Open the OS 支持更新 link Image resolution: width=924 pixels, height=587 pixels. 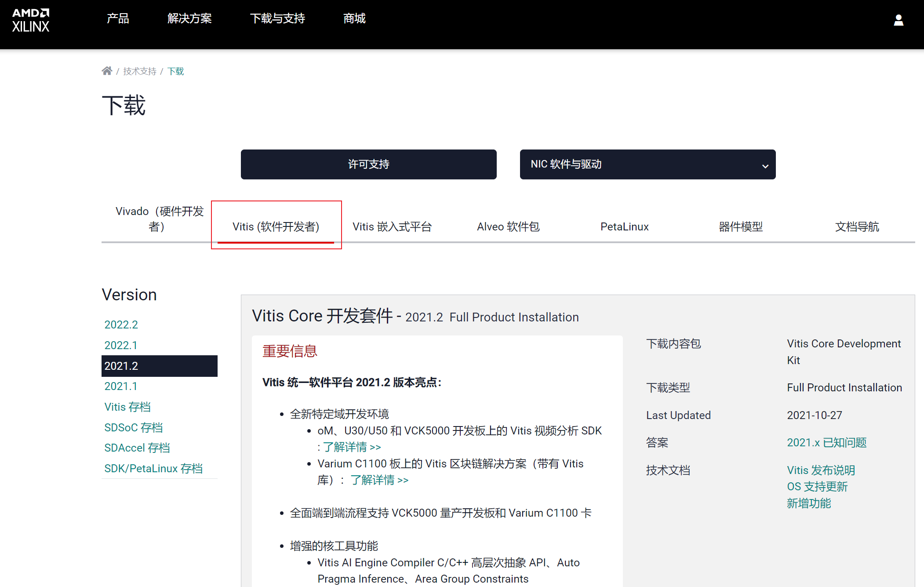[x=817, y=487]
